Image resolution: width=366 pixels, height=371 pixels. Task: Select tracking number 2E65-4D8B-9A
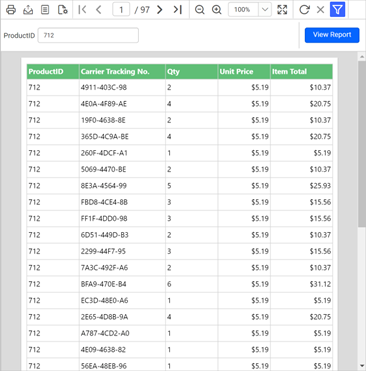[104, 317]
